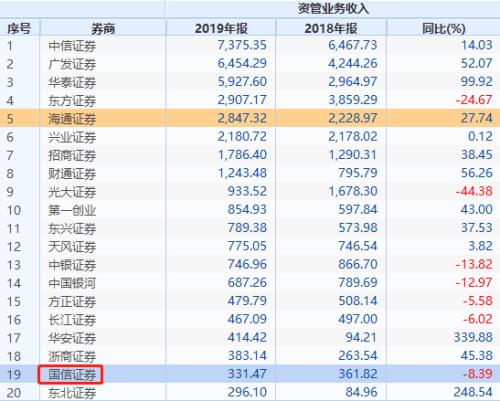This screenshot has height=401, width=500.
Task: Click the 3.82 growth value
Action: coord(480,246)
